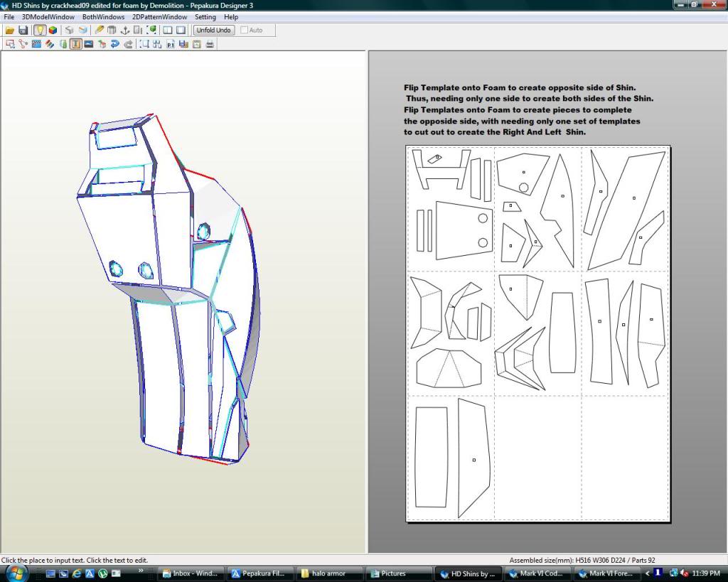Click the Unfold Undo button
Viewport: 728px width, 582px height.
point(213,30)
